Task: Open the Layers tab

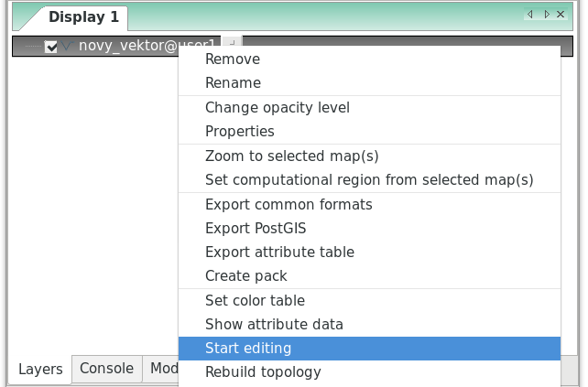Action: 40,370
